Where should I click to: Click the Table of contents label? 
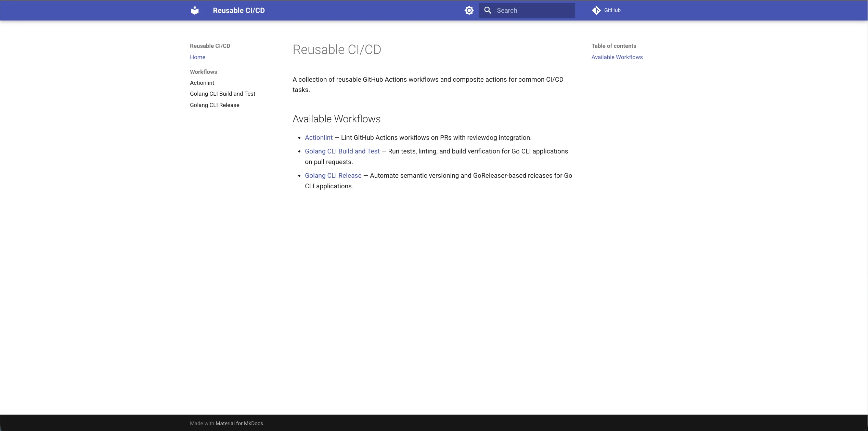pyautogui.click(x=614, y=46)
